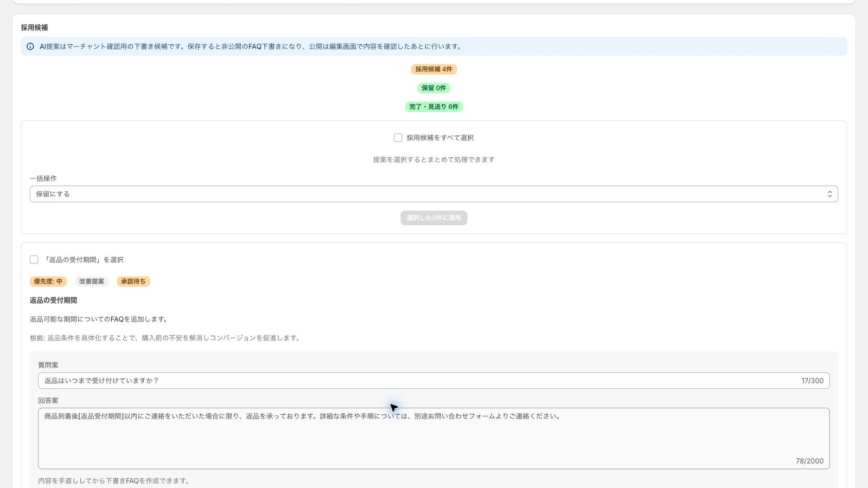Click inside the 回答案 text area
This screenshot has width=868, height=488.
tap(434, 438)
